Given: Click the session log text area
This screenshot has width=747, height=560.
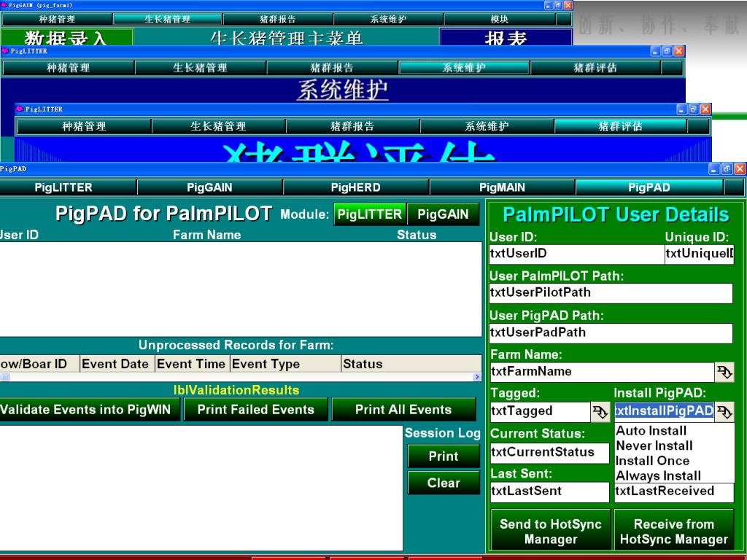Looking at the screenshot, I should pyautogui.click(x=201, y=488).
